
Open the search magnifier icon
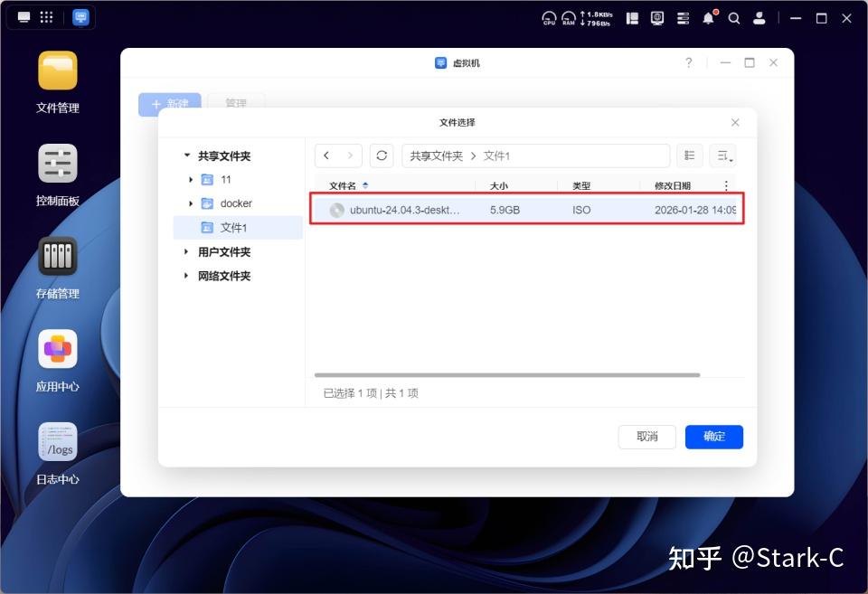(734, 18)
